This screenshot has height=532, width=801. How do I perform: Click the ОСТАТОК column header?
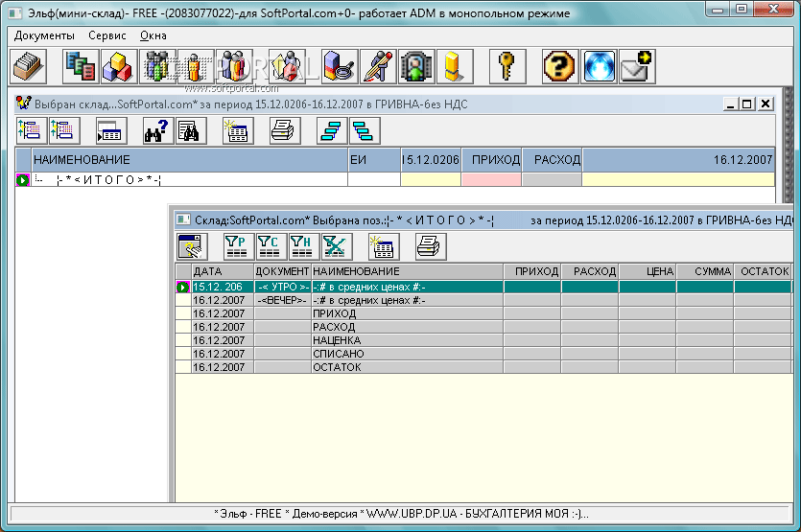pyautogui.click(x=764, y=271)
